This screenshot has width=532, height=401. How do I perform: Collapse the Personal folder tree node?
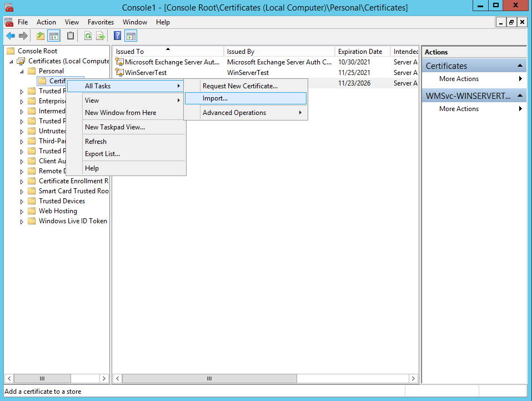(22, 71)
